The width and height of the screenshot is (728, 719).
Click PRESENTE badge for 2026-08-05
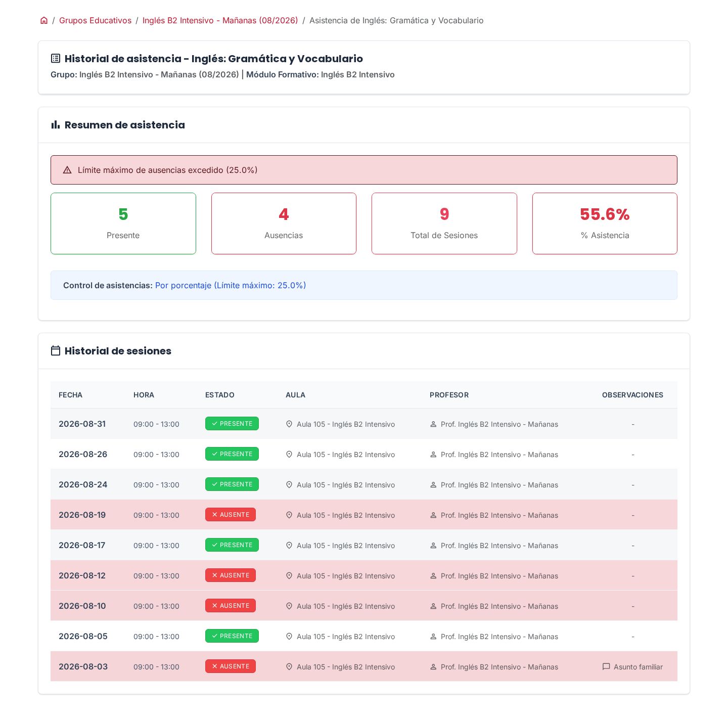click(x=232, y=636)
